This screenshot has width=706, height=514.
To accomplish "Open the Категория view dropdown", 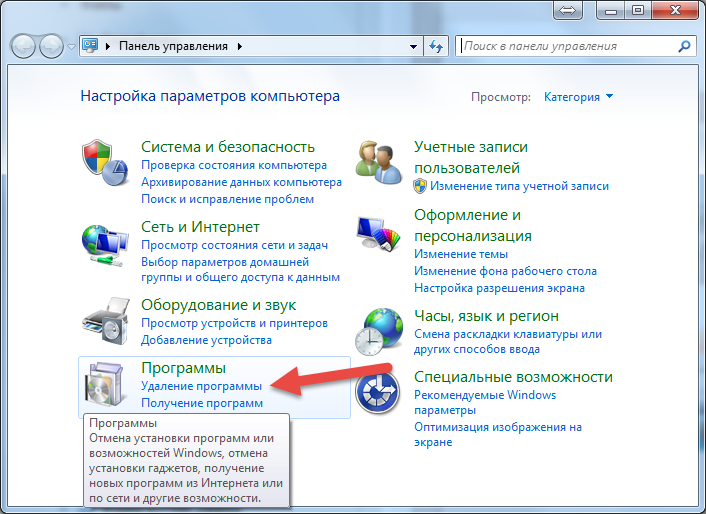I will click(x=578, y=97).
